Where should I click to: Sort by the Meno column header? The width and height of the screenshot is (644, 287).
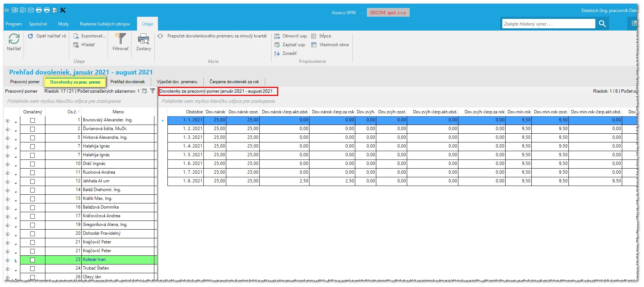click(118, 112)
